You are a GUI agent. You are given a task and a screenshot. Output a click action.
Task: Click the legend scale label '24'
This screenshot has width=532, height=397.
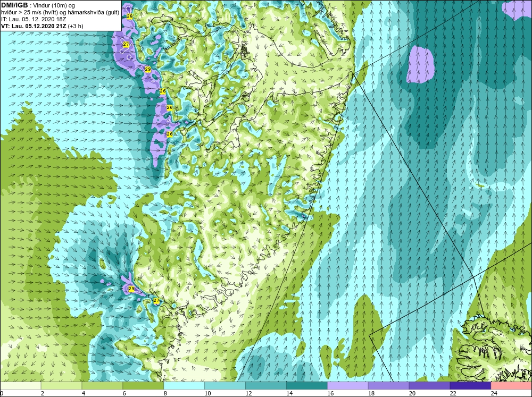pyautogui.click(x=494, y=393)
